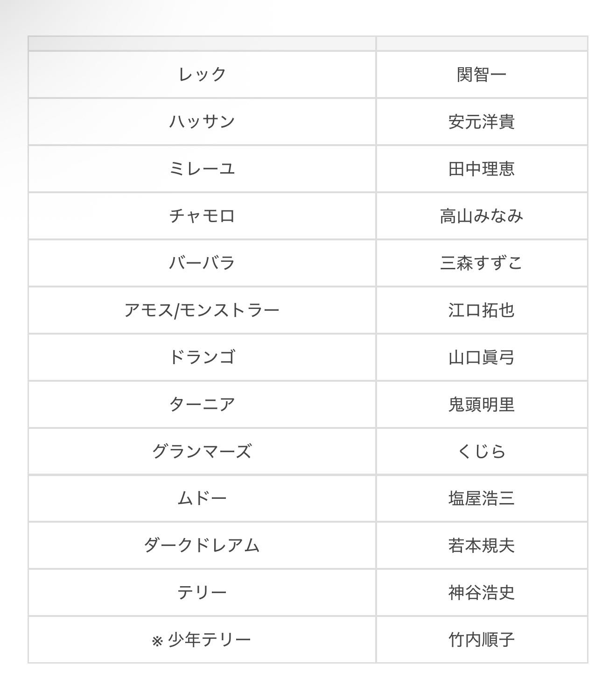Viewport: 616px width, 700px height.
Task: Click the アモス/モンストラー cell
Action: pyautogui.click(x=202, y=310)
